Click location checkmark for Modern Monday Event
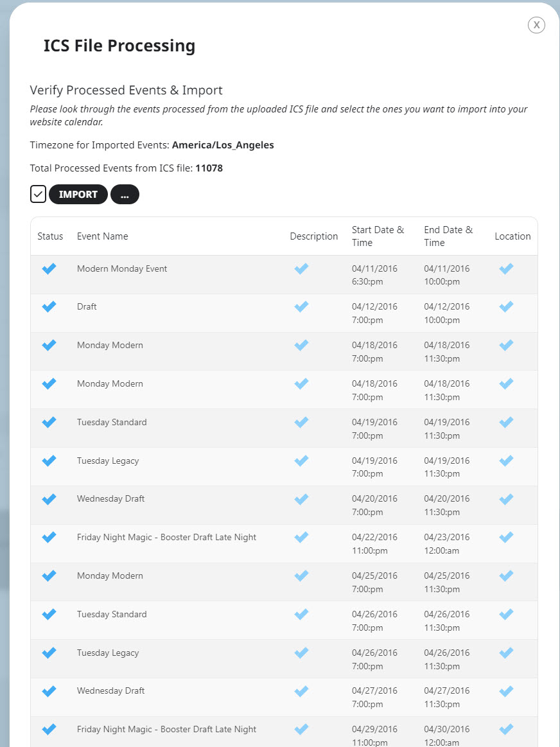The width and height of the screenshot is (560, 747). pos(506,268)
